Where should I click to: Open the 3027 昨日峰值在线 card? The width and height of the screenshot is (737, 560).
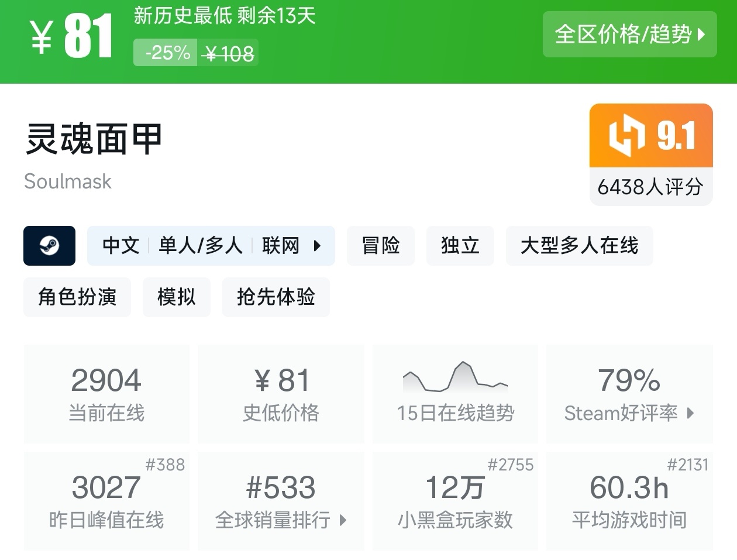tap(106, 501)
